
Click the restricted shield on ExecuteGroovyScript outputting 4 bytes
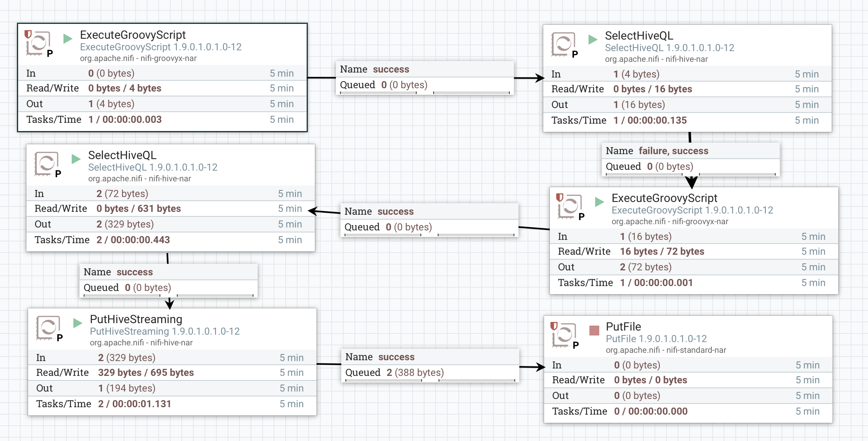(28, 34)
